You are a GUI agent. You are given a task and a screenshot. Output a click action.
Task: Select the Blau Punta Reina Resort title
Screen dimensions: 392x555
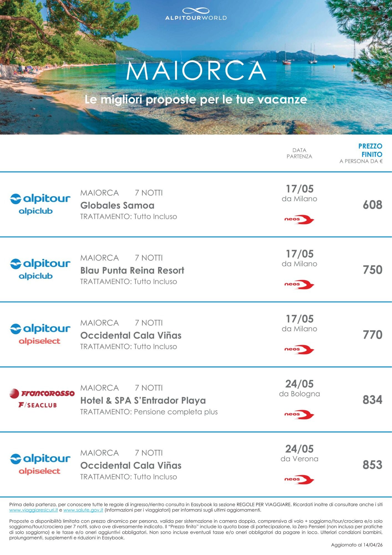point(132,270)
